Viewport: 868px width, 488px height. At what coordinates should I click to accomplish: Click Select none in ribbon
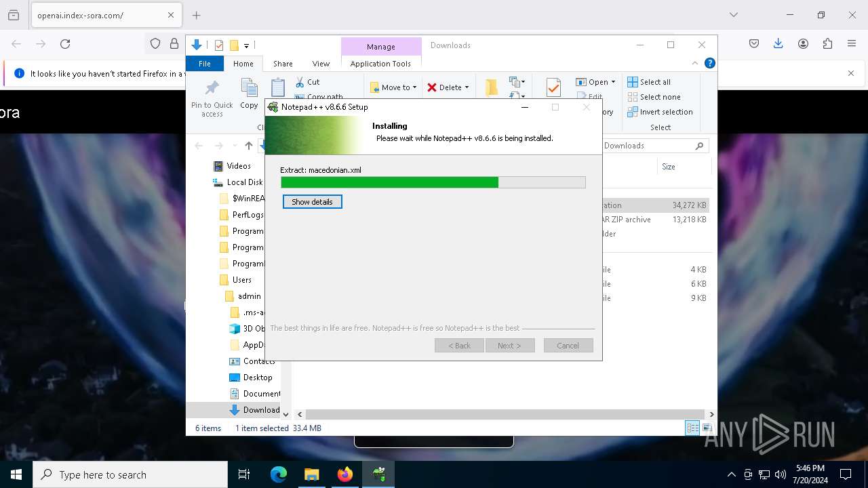point(654,97)
